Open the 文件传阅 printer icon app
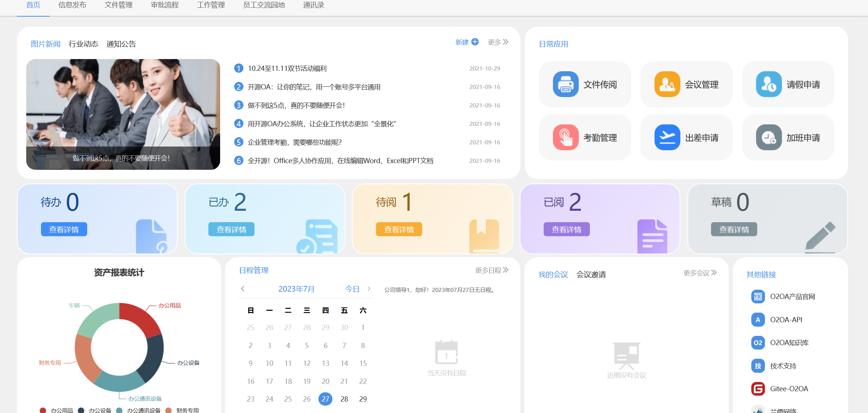This screenshot has height=413, width=868. 565,85
